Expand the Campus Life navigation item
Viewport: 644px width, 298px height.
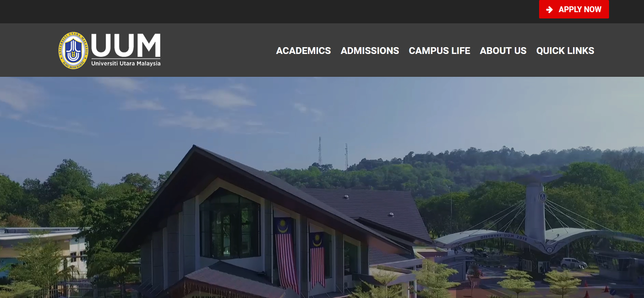(440, 51)
